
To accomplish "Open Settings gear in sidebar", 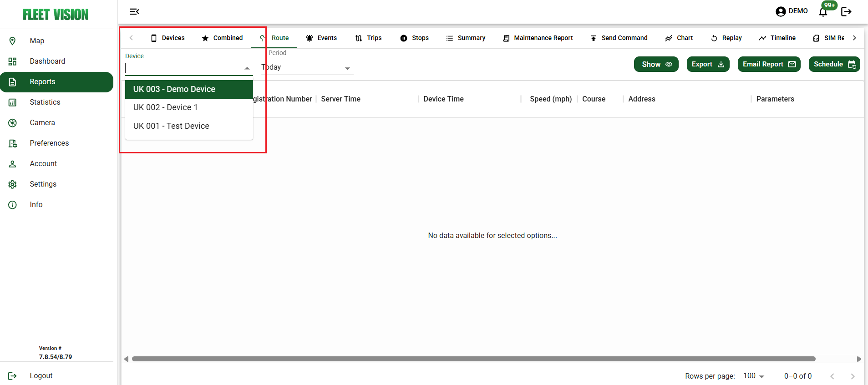I will (43, 184).
